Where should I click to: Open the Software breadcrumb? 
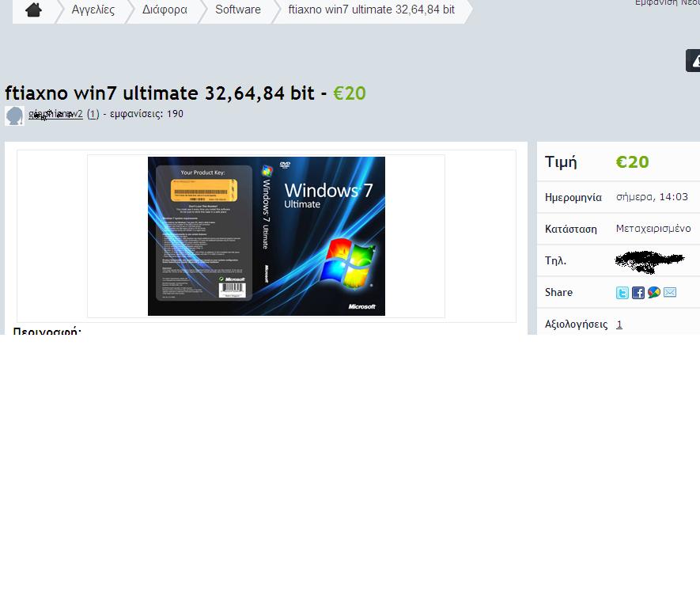pos(237,9)
